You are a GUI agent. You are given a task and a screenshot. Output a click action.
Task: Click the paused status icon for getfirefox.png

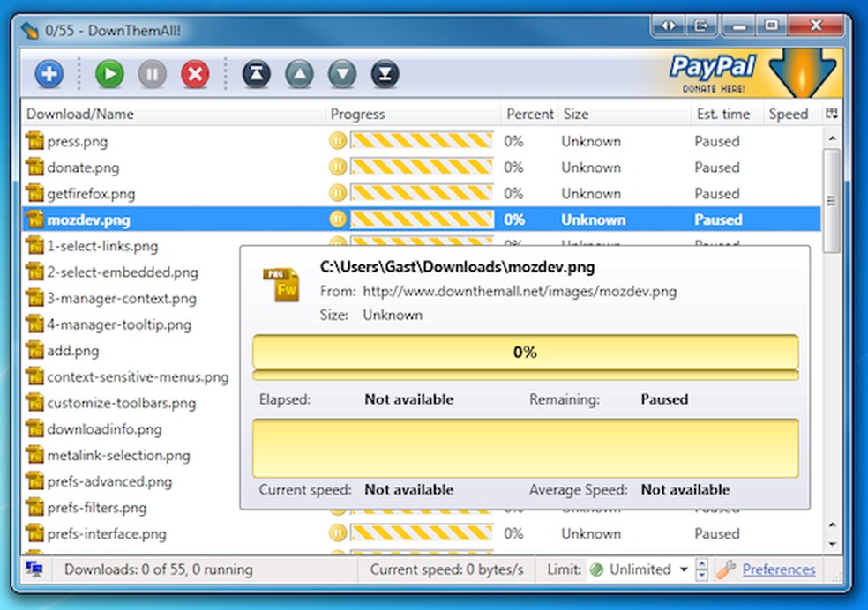point(338,193)
